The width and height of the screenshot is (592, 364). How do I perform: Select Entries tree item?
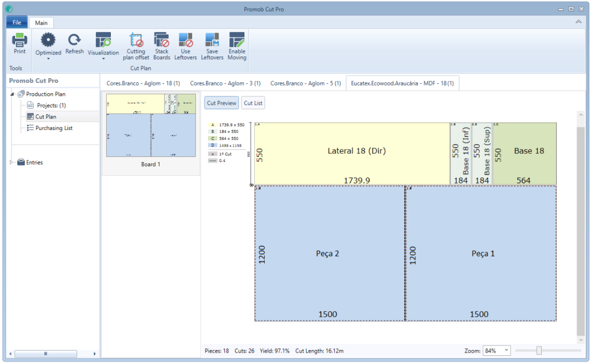(x=34, y=163)
